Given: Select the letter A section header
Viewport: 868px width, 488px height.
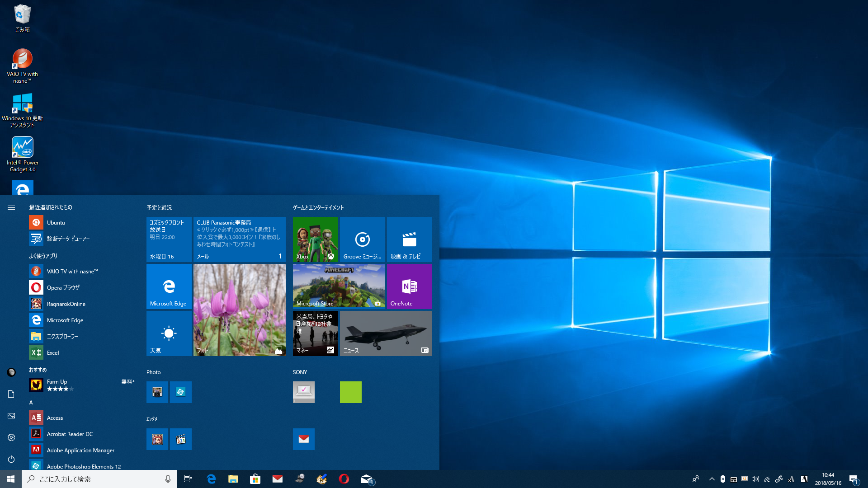Looking at the screenshot, I should tap(31, 402).
